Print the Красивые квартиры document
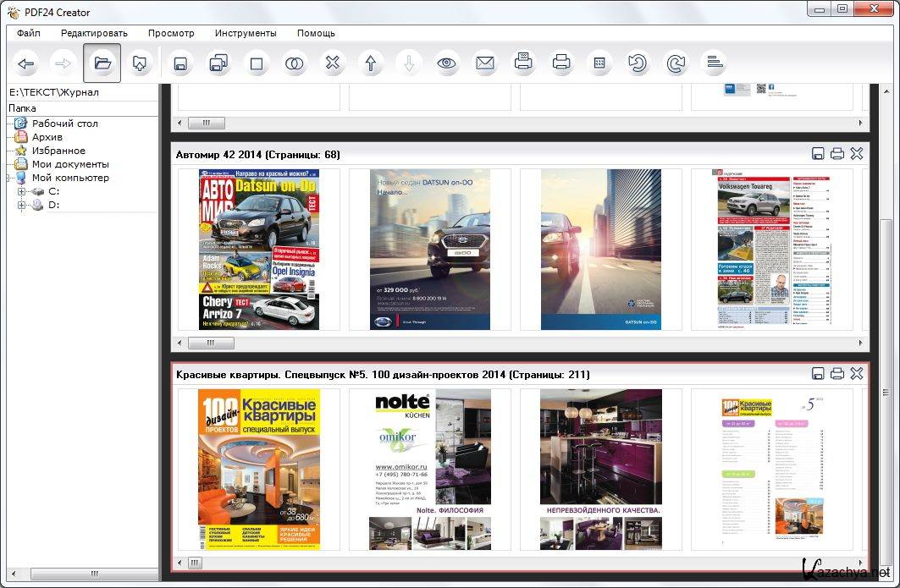Viewport: 900px width, 588px height. pyautogui.click(x=837, y=374)
